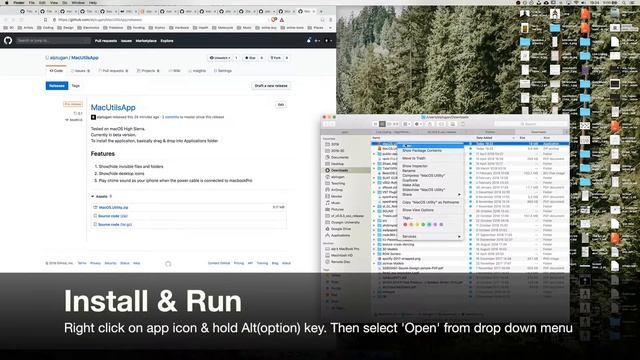Apply red tag color
640x360 pixels.
pyautogui.click(x=405, y=224)
